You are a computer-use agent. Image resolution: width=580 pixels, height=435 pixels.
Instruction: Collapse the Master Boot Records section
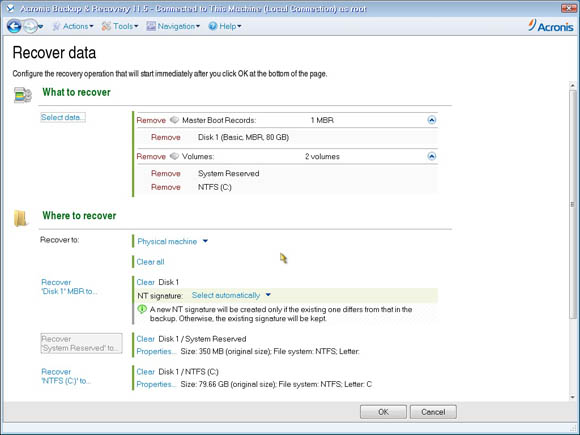point(431,120)
